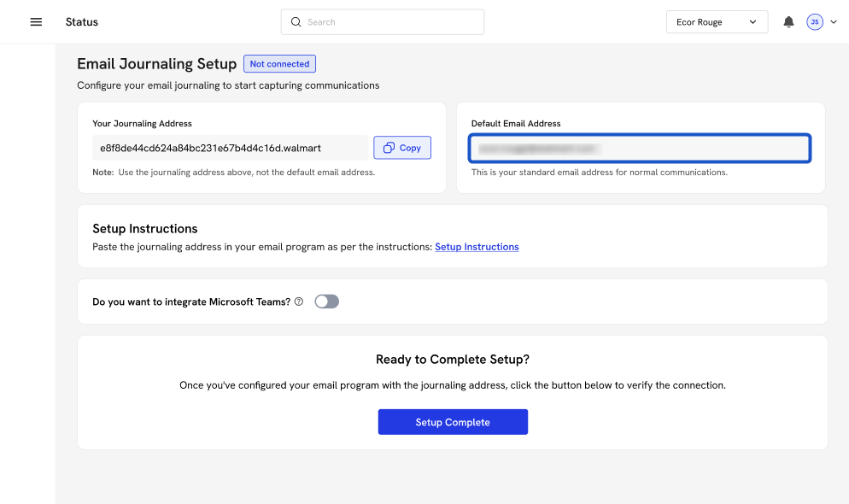The height and width of the screenshot is (504, 849).
Task: Click the Not connected status badge
Action: [x=279, y=64]
